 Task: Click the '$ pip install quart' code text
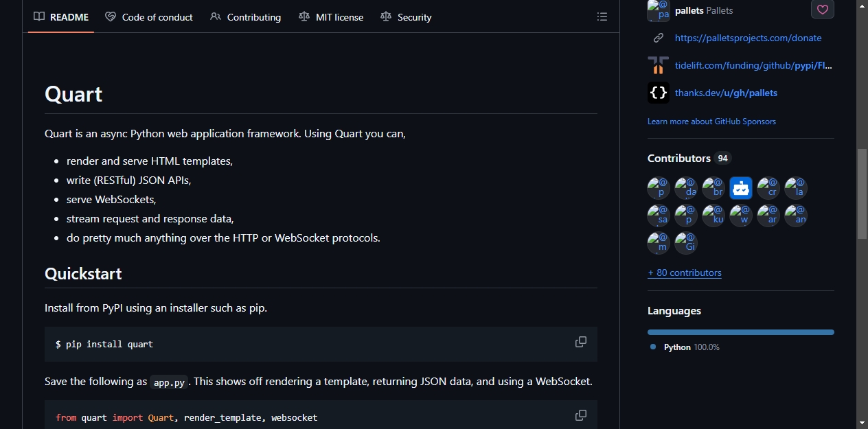(104, 344)
